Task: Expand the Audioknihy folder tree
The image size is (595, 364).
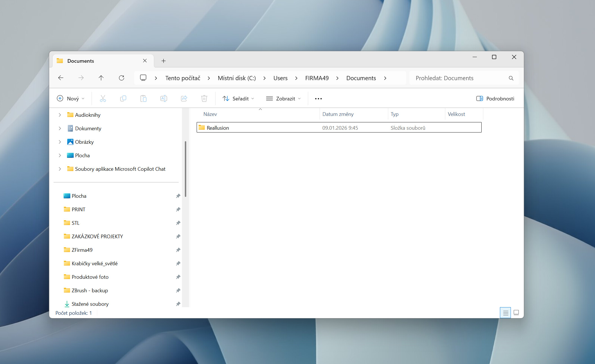Action: [x=60, y=115]
